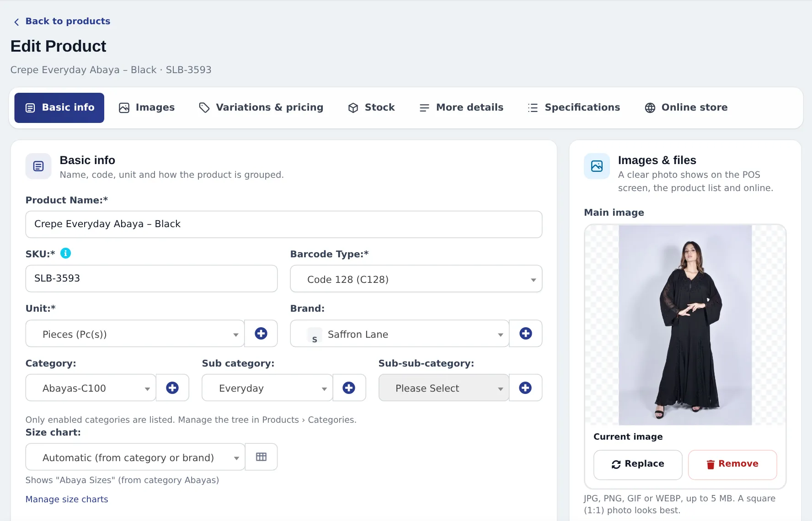Open the Stock tab
The width and height of the screenshot is (812, 521).
(x=371, y=107)
